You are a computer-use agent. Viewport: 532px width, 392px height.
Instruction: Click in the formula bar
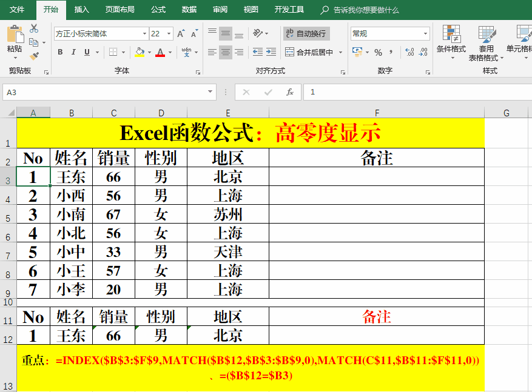(x=417, y=92)
